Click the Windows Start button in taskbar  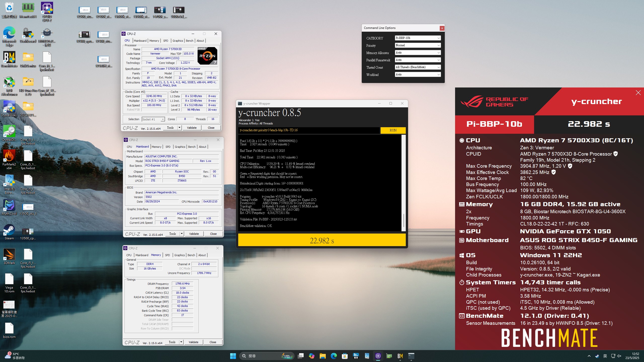click(x=233, y=356)
